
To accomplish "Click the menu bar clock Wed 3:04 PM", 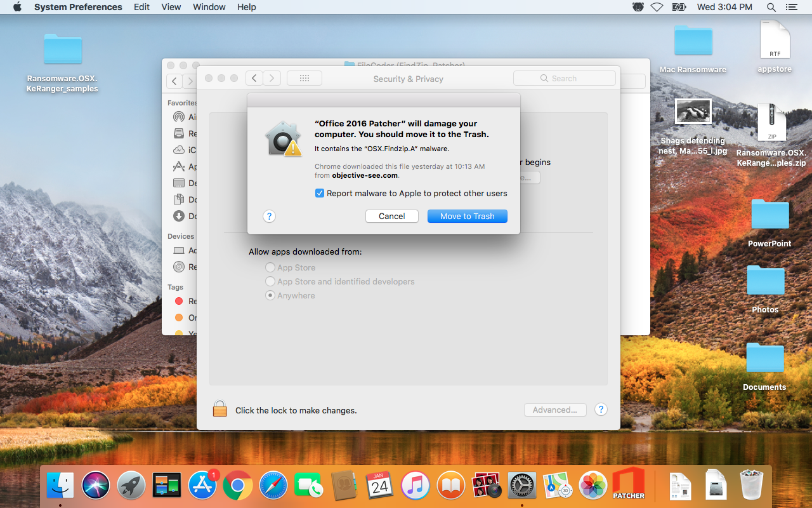I will tap(724, 7).
